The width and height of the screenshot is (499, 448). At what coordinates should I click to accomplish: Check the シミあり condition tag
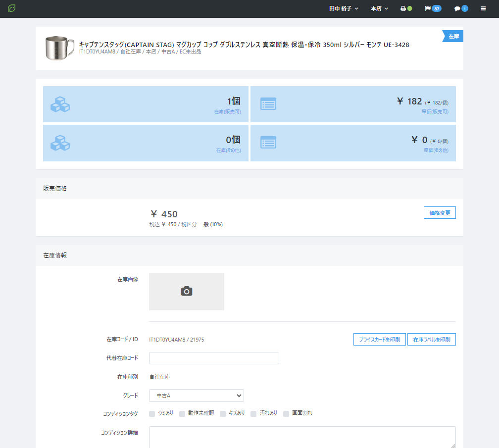click(x=152, y=414)
